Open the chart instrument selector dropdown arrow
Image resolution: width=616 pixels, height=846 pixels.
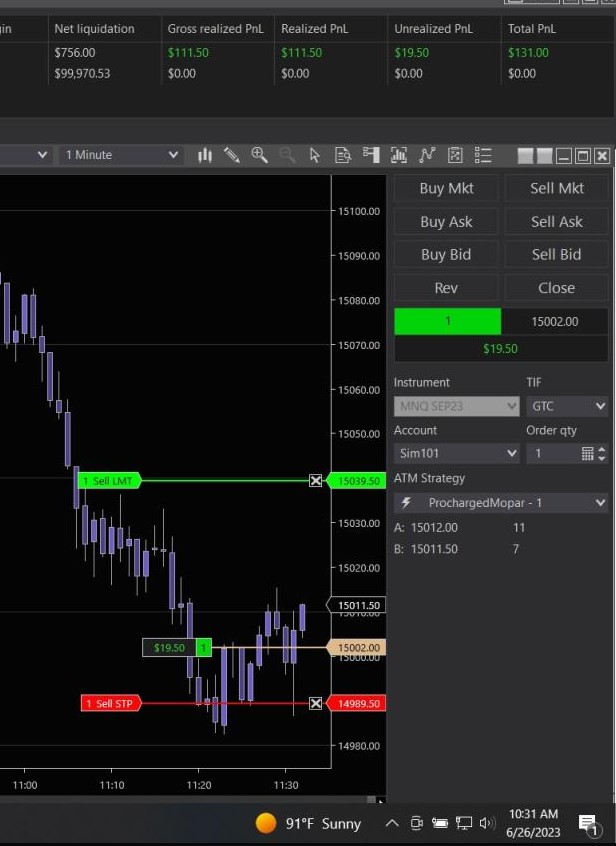point(42,155)
